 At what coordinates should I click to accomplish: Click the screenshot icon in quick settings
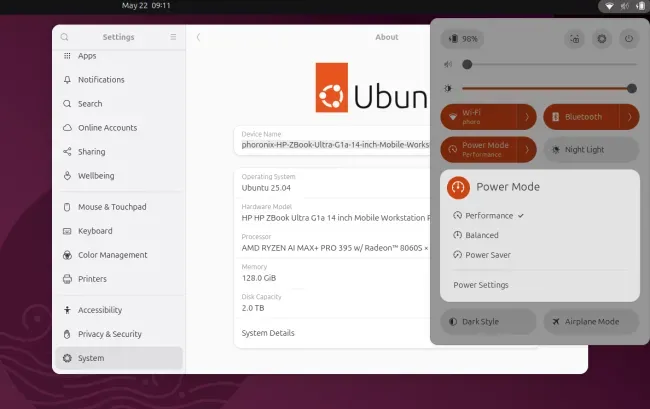point(575,39)
